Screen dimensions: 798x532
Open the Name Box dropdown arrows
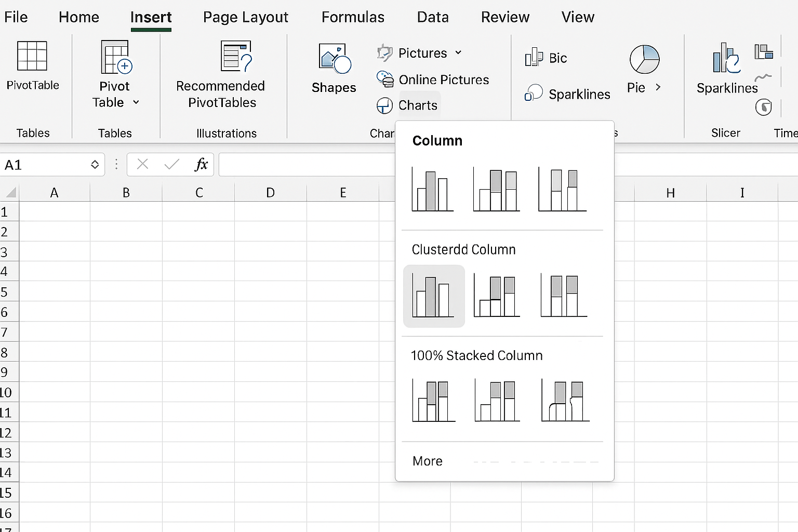point(95,165)
